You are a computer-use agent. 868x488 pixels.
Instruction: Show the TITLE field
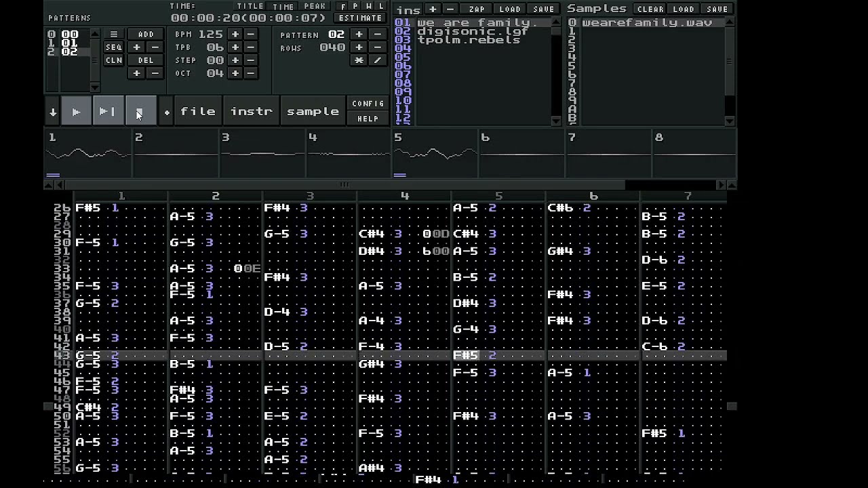250,6
